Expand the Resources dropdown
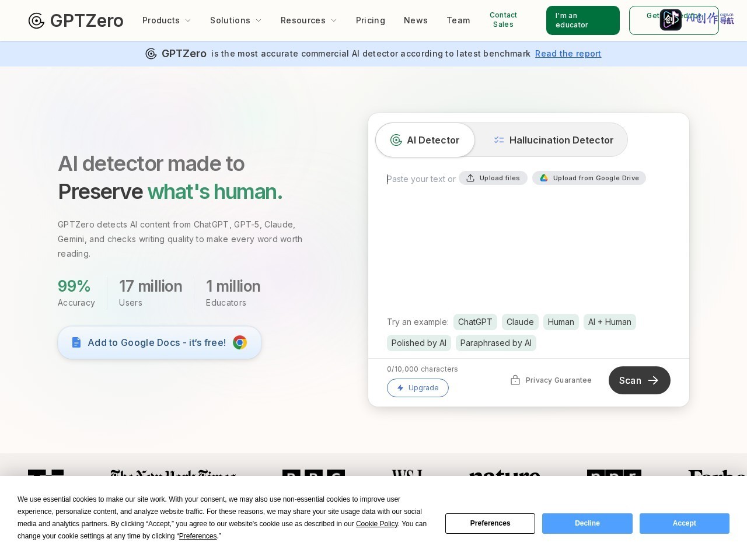 click(309, 20)
